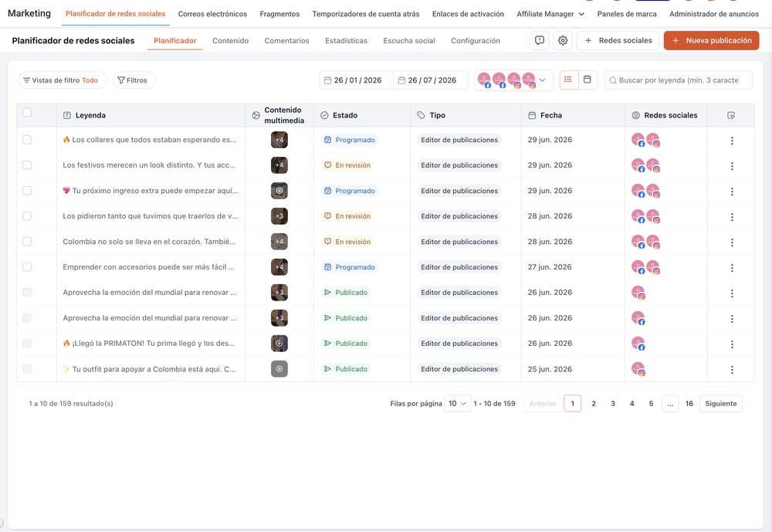Image resolution: width=772 pixels, height=532 pixels.
Task: Open video thumbnail of 'Tu próximo ingreso extra' row
Action: pos(279,191)
